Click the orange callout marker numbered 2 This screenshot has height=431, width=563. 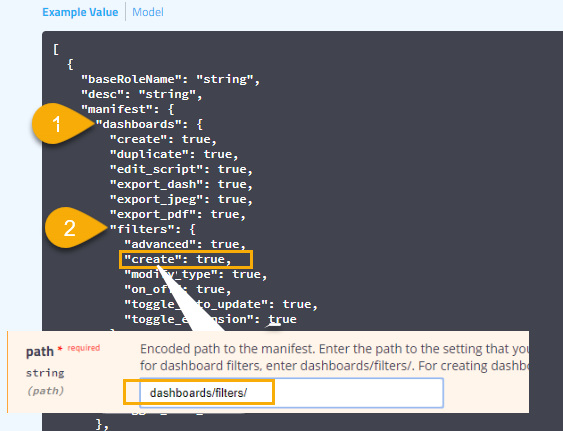pyautogui.click(x=74, y=228)
